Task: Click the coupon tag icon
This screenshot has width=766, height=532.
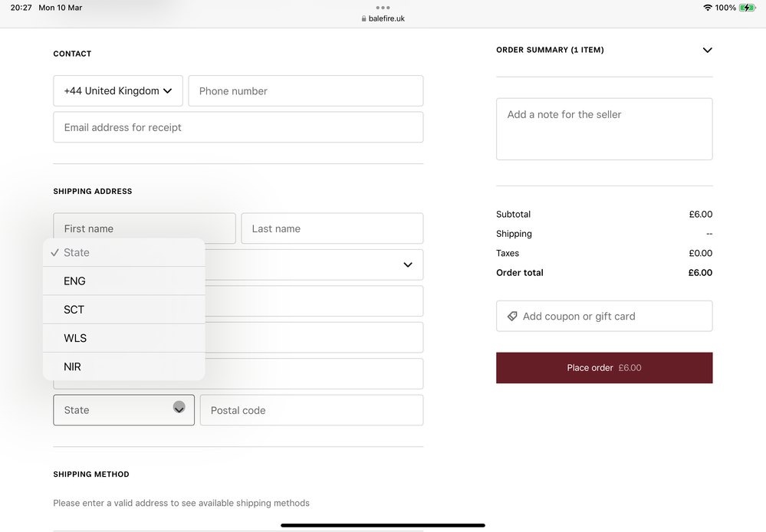Action: pyautogui.click(x=512, y=316)
